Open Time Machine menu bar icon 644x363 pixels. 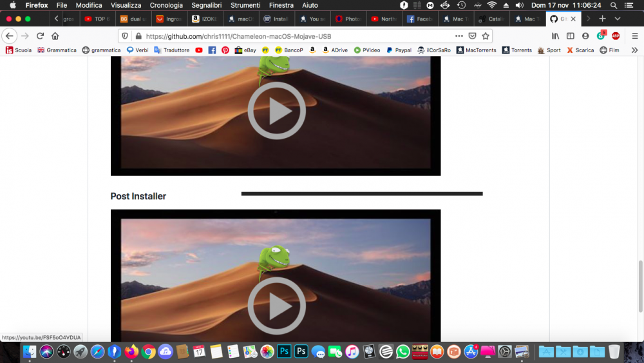[461, 5]
